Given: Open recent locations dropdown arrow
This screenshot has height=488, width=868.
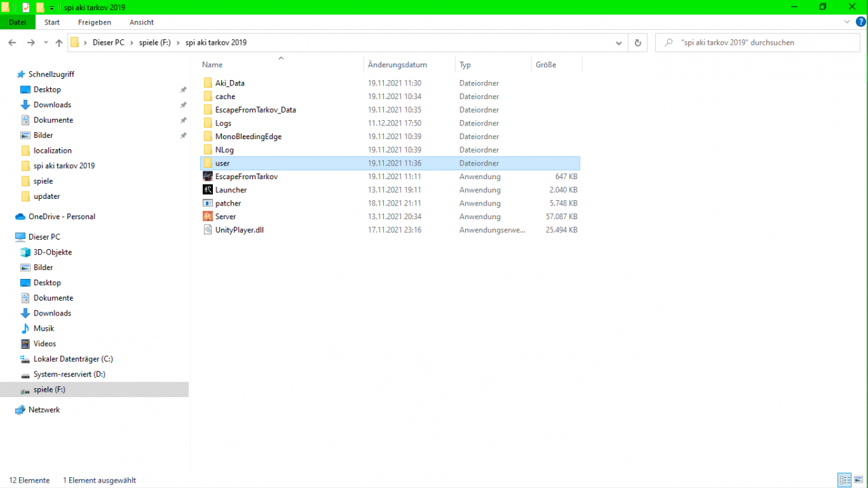Looking at the screenshot, I should pyautogui.click(x=46, y=42).
